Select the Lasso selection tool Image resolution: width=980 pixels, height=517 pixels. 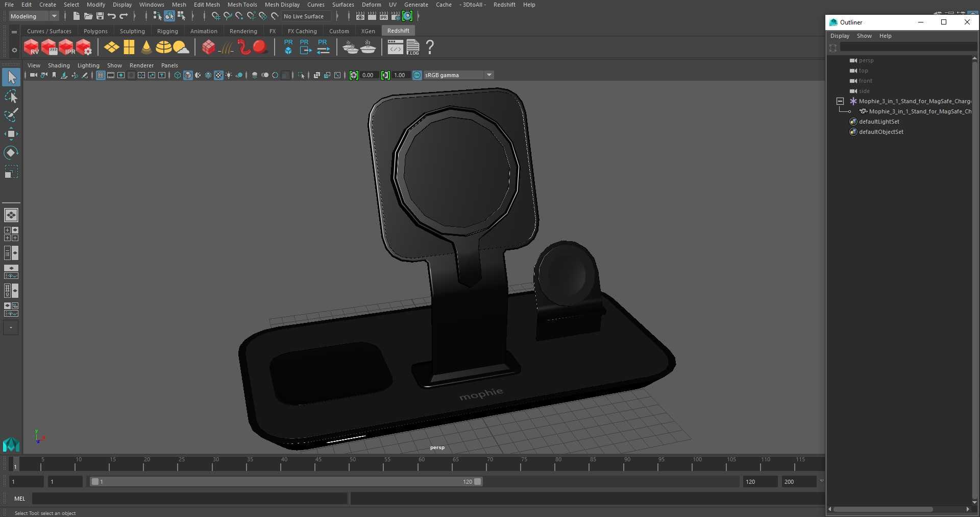click(11, 97)
